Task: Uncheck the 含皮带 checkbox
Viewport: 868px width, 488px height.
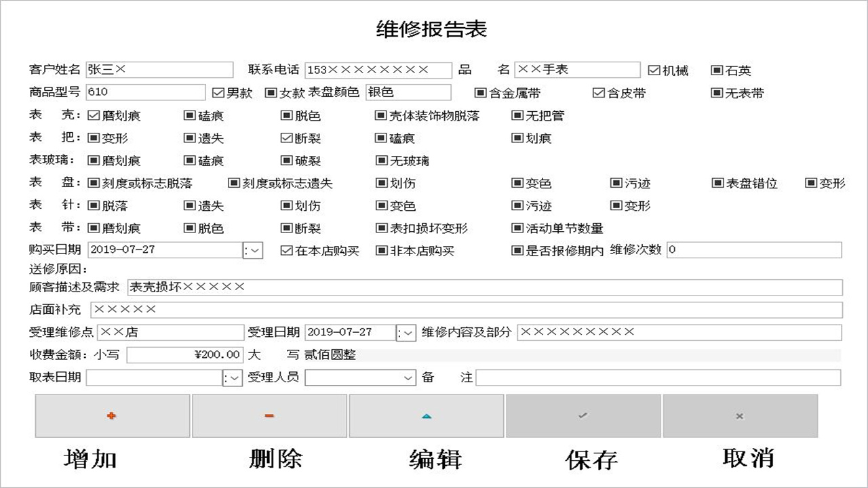Action: [598, 93]
